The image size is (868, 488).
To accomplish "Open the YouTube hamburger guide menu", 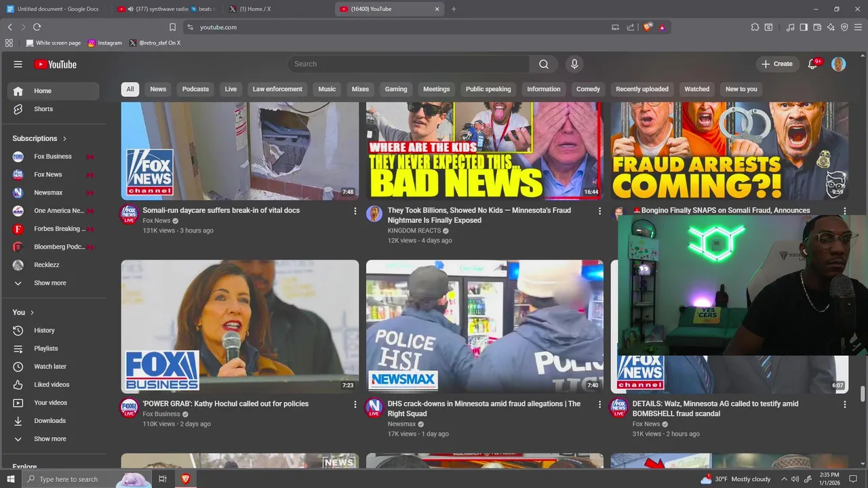I will click(x=18, y=64).
